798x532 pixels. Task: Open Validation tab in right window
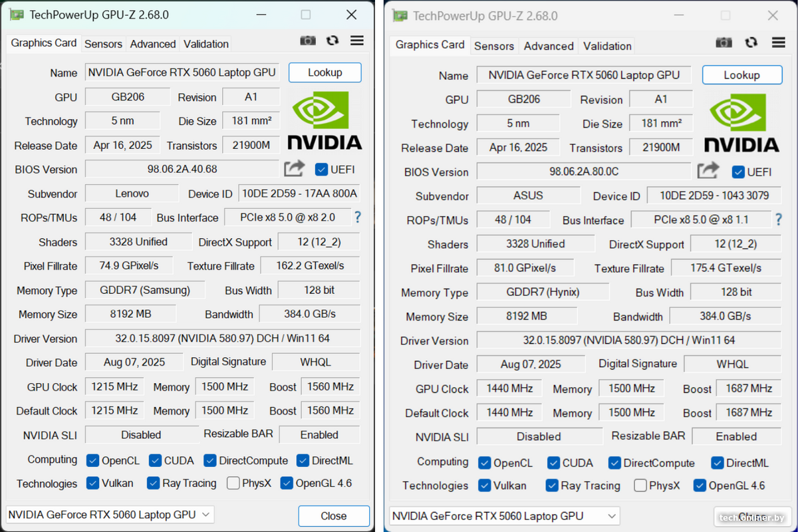[x=607, y=46]
